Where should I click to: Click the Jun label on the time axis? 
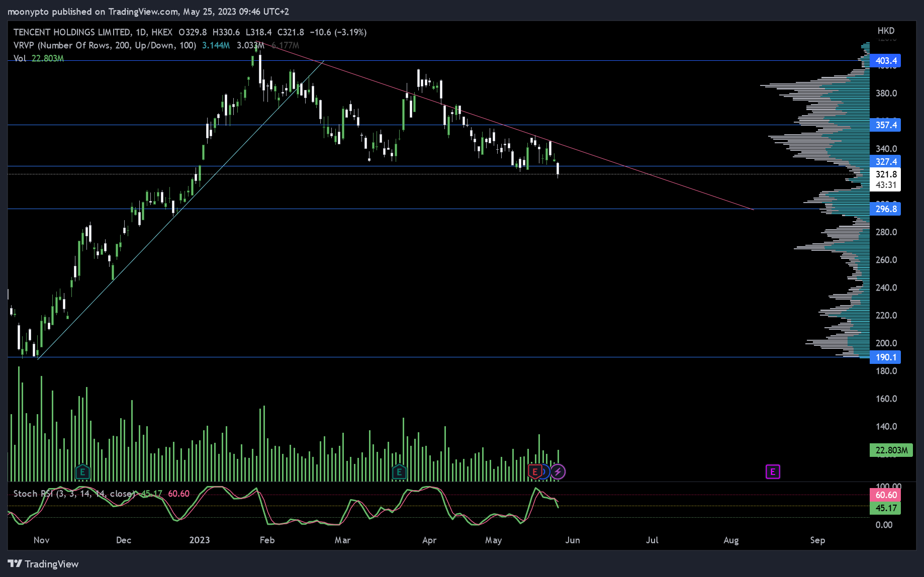[x=573, y=540]
